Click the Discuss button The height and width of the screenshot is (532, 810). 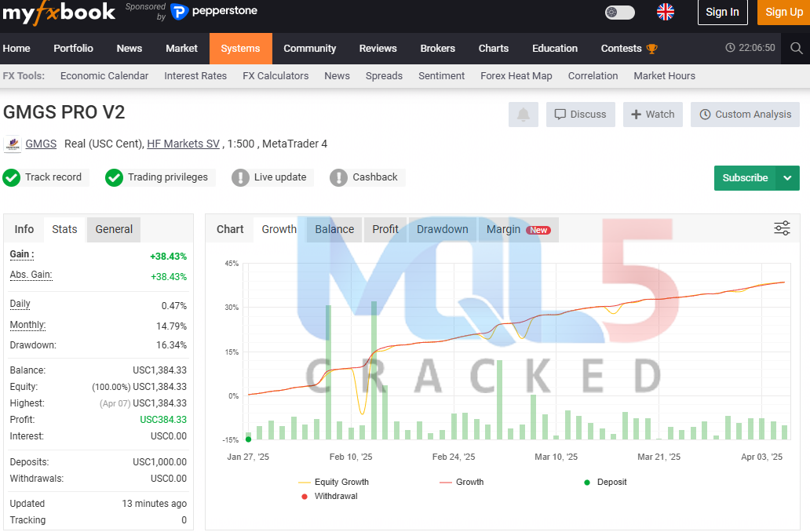pos(581,114)
